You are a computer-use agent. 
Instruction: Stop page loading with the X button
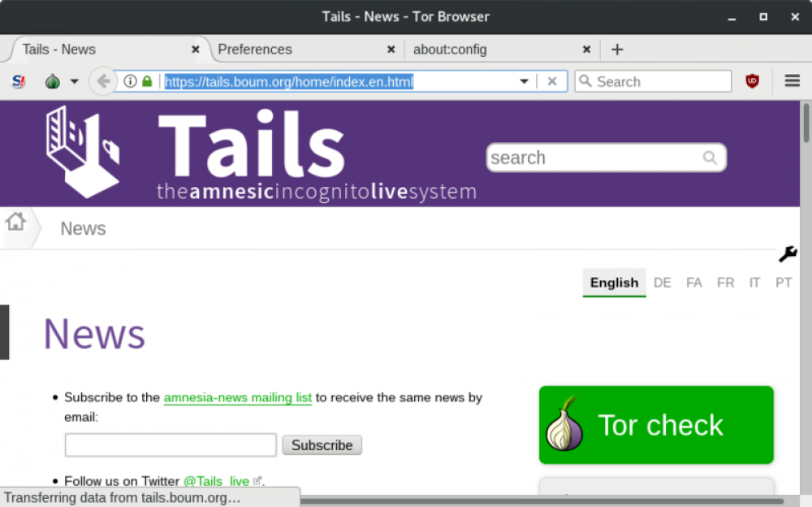[552, 81]
